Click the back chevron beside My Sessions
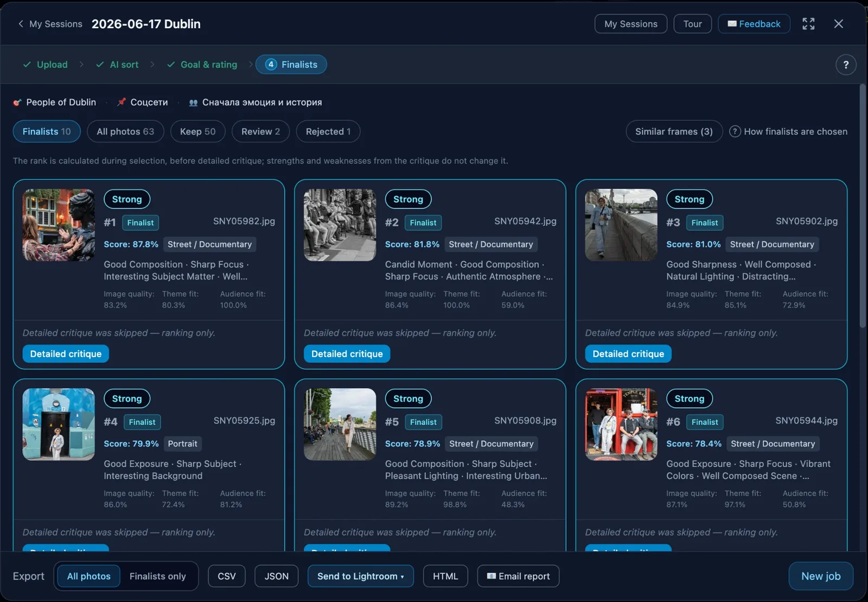The width and height of the screenshot is (868, 602). (21, 24)
